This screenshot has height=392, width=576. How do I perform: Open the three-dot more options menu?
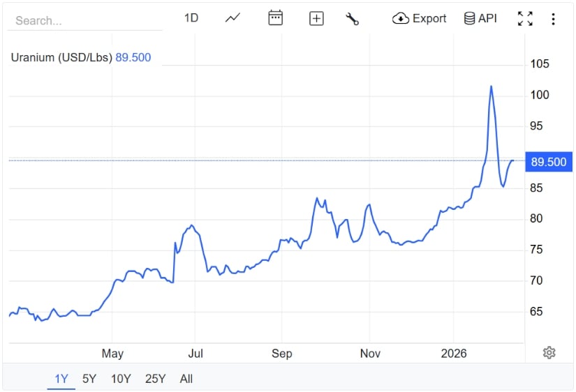[x=553, y=19]
